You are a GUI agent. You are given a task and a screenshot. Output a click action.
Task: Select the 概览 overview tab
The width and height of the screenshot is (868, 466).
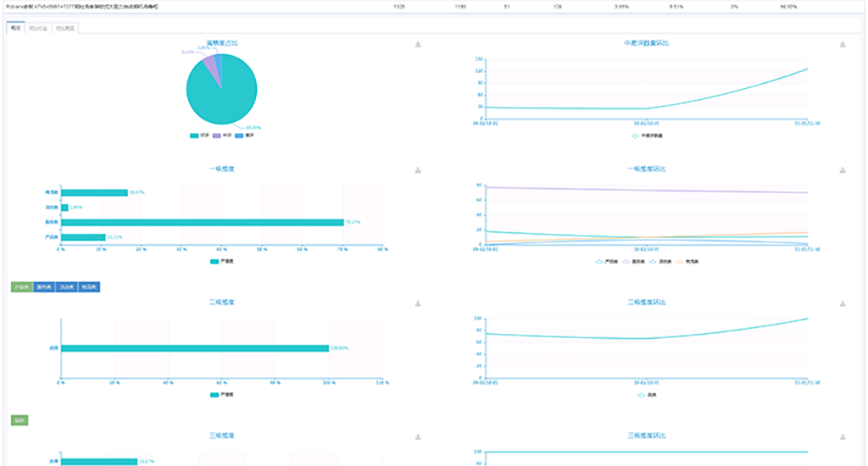pyautogui.click(x=15, y=28)
